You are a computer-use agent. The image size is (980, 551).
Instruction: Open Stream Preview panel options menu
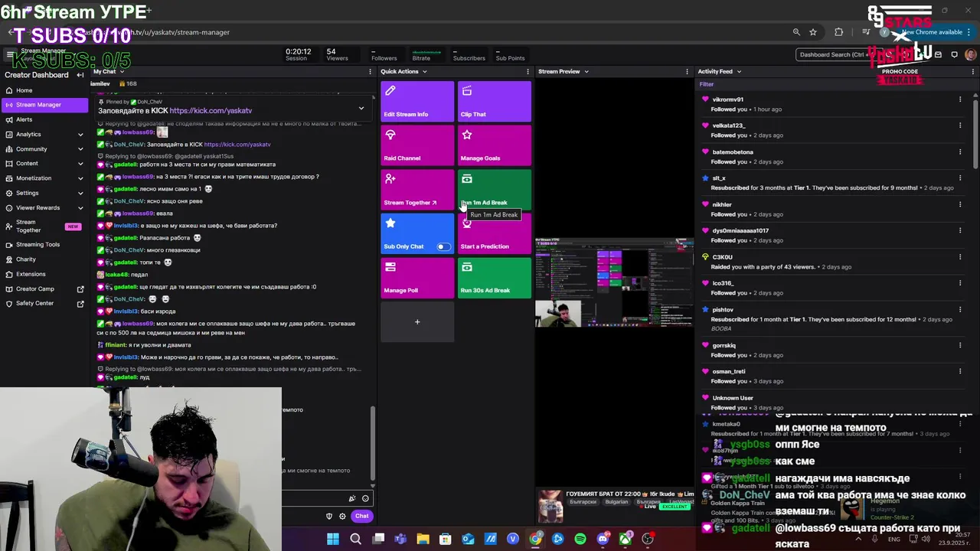tap(688, 71)
